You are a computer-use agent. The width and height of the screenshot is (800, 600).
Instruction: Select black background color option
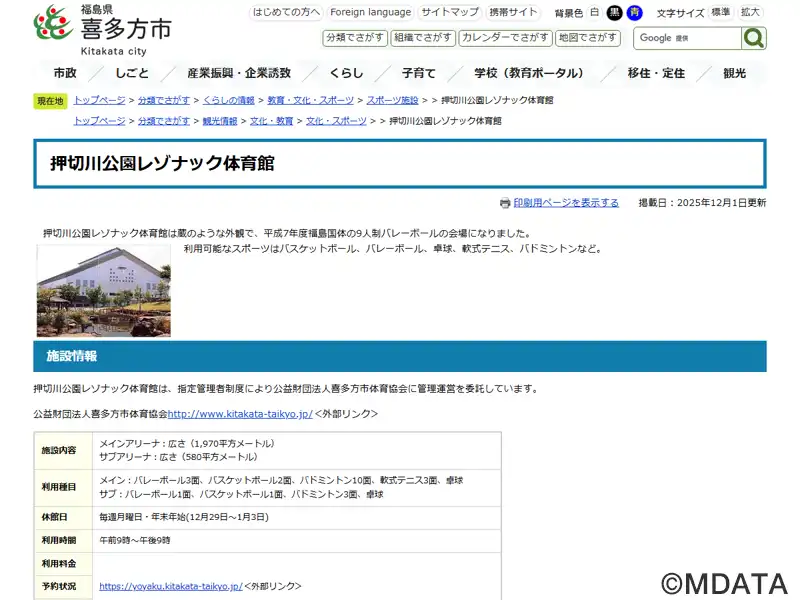(615, 13)
